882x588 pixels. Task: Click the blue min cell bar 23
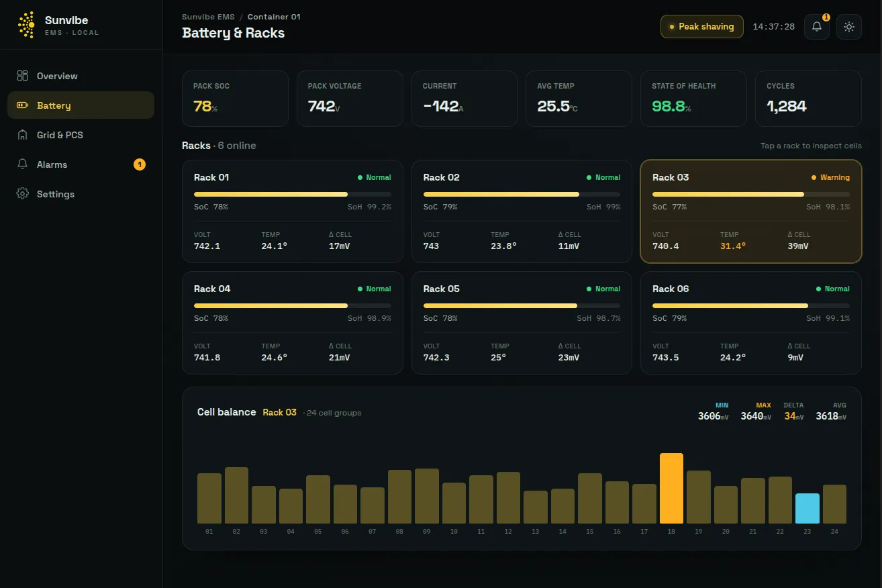pos(807,508)
